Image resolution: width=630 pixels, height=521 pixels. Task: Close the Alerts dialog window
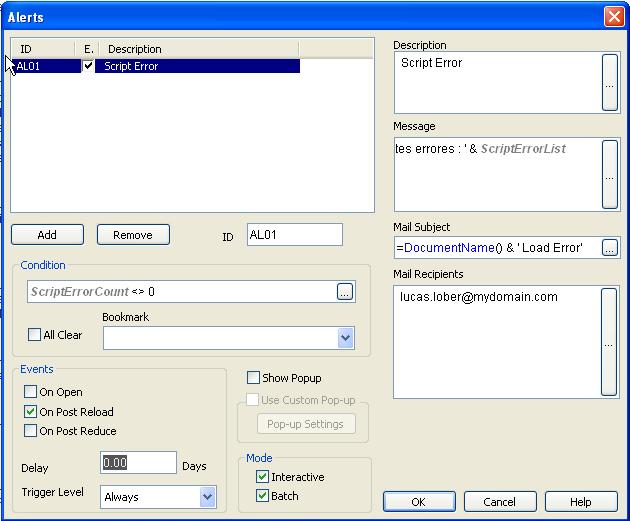tap(614, 17)
